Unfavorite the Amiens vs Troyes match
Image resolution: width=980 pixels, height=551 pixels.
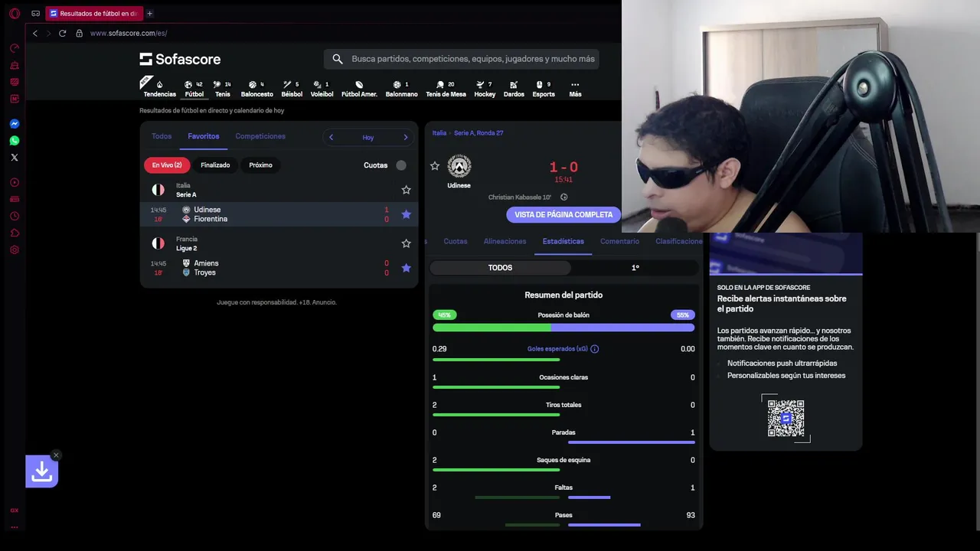coord(406,268)
